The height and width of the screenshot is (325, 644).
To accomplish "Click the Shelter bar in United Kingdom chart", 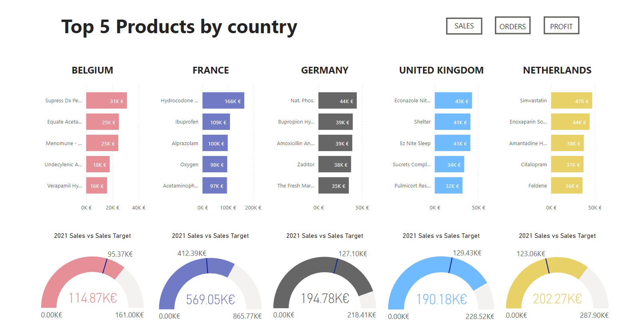I will point(452,122).
